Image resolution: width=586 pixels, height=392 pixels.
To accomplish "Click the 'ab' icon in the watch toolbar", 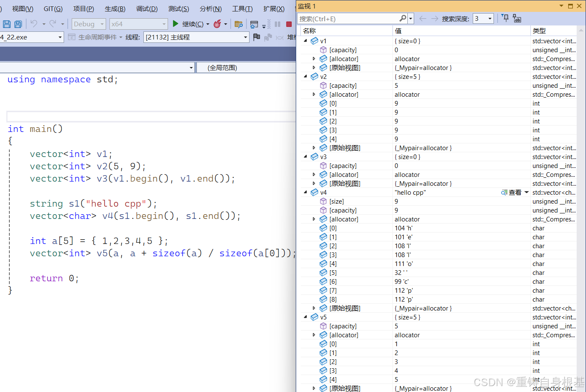I will (x=517, y=18).
